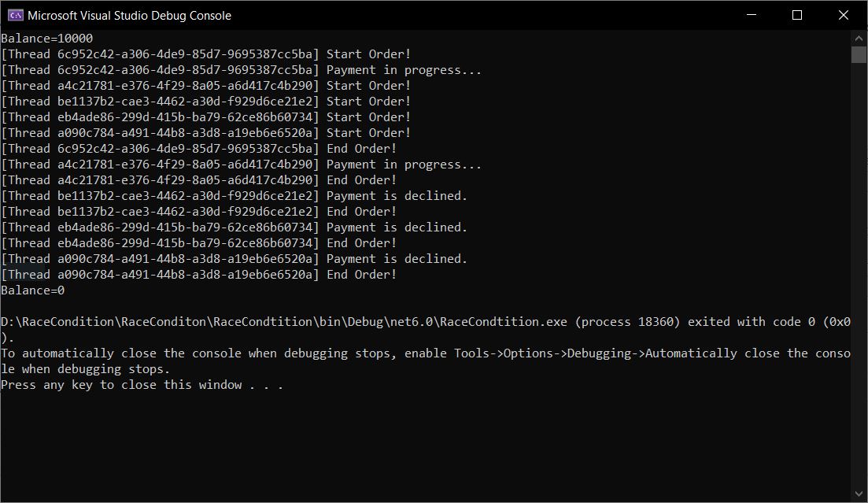The width and height of the screenshot is (868, 503).
Task: Click the scrollbar up arrow
Action: (859, 38)
